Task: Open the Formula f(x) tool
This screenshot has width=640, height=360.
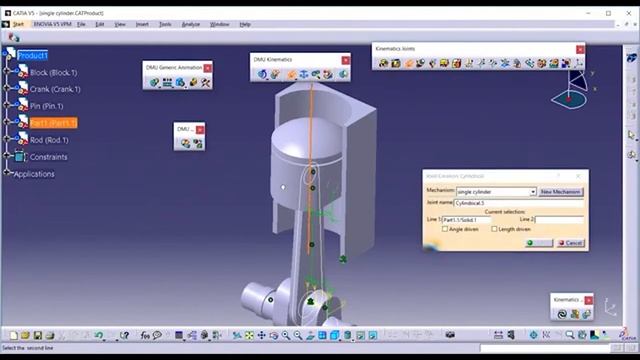Action: coord(145,335)
